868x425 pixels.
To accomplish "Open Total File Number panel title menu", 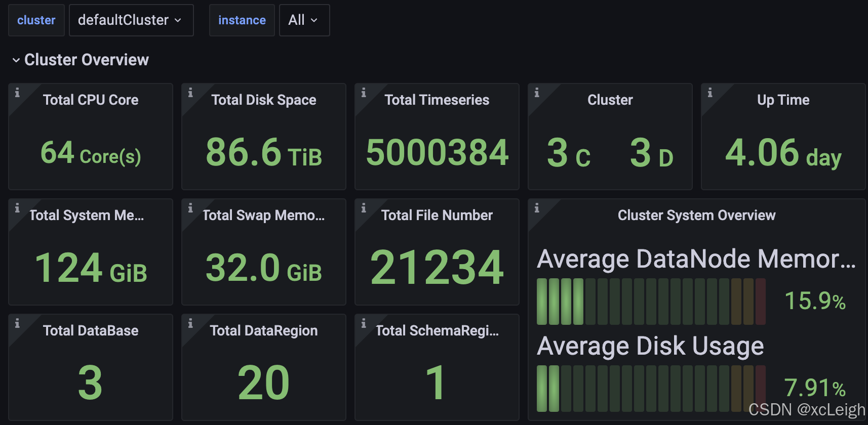I will coord(437,215).
